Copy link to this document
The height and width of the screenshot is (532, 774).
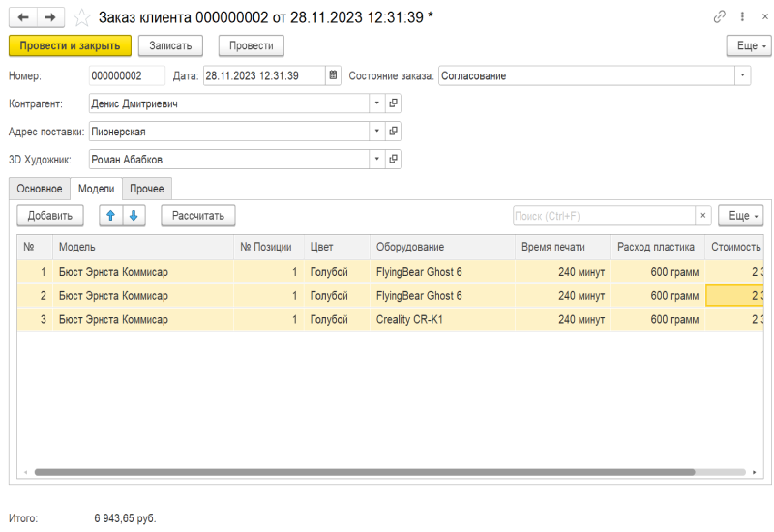coord(720,16)
